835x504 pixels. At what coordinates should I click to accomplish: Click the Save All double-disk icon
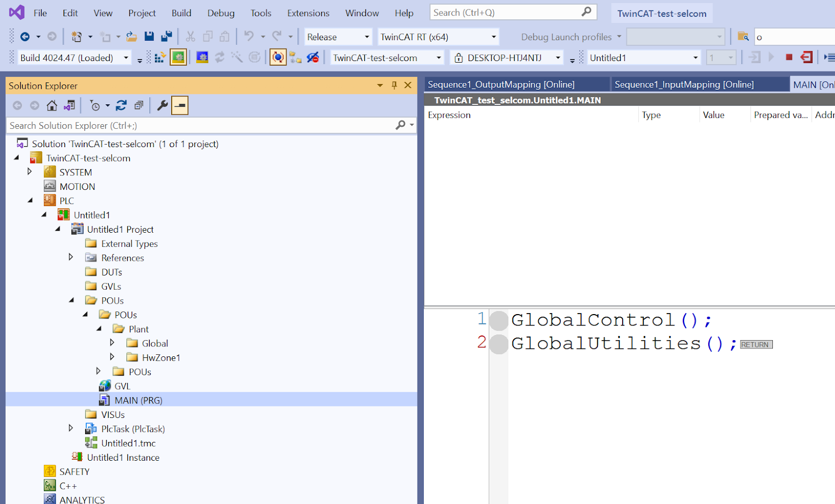[166, 37]
